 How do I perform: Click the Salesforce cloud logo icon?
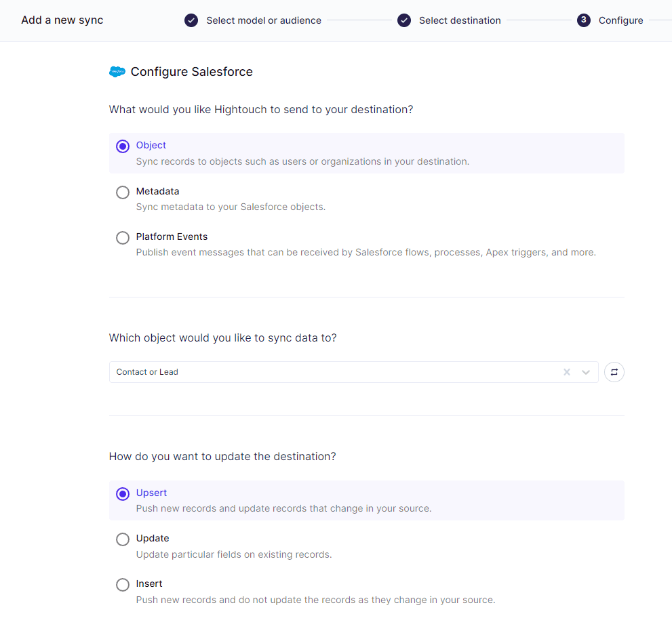click(117, 72)
